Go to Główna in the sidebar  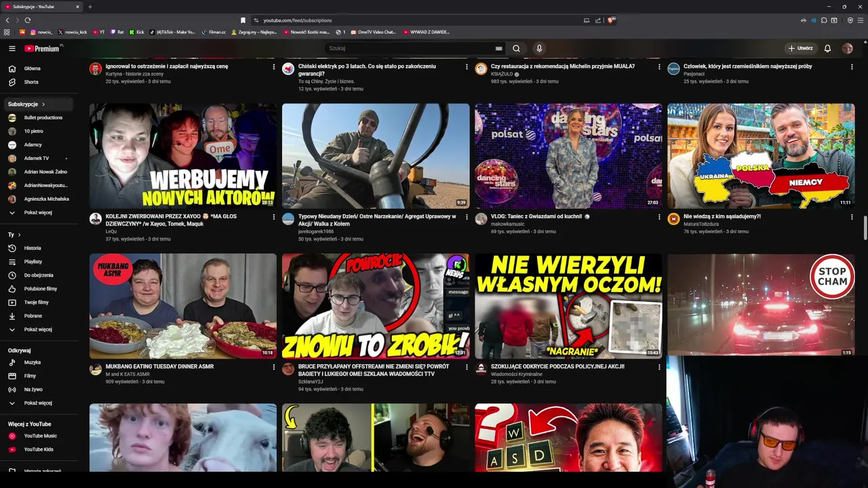(38, 68)
